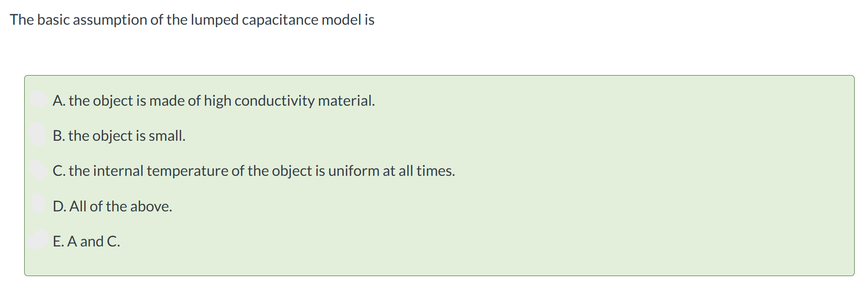The image size is (868, 283).
Task: Click the letter 'C.' prefix of third option
Action: (59, 171)
